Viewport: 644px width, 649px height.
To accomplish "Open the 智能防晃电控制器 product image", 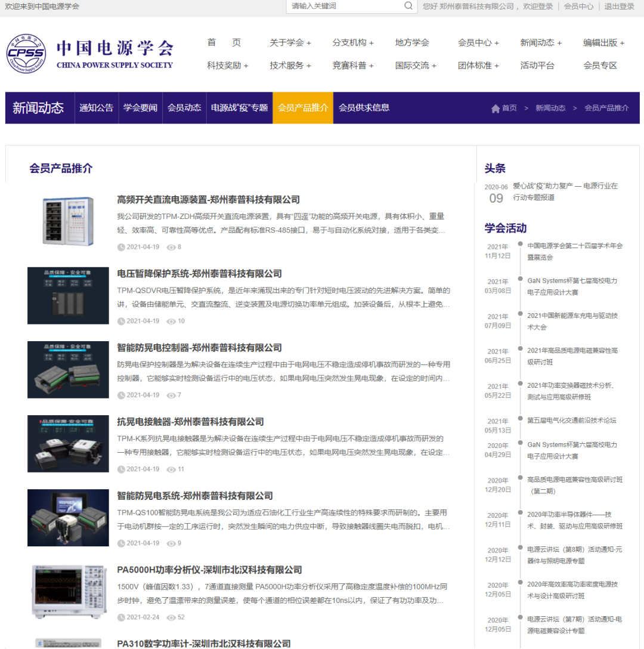I will (x=68, y=370).
